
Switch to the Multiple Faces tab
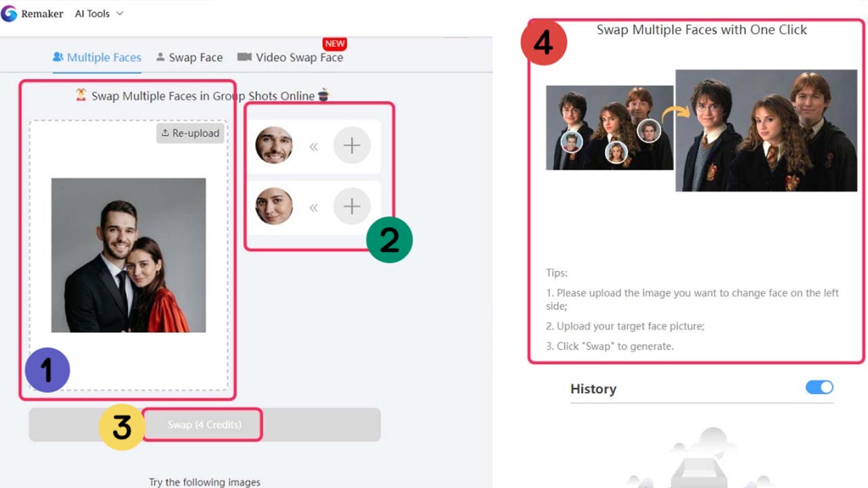pyautogui.click(x=97, y=58)
